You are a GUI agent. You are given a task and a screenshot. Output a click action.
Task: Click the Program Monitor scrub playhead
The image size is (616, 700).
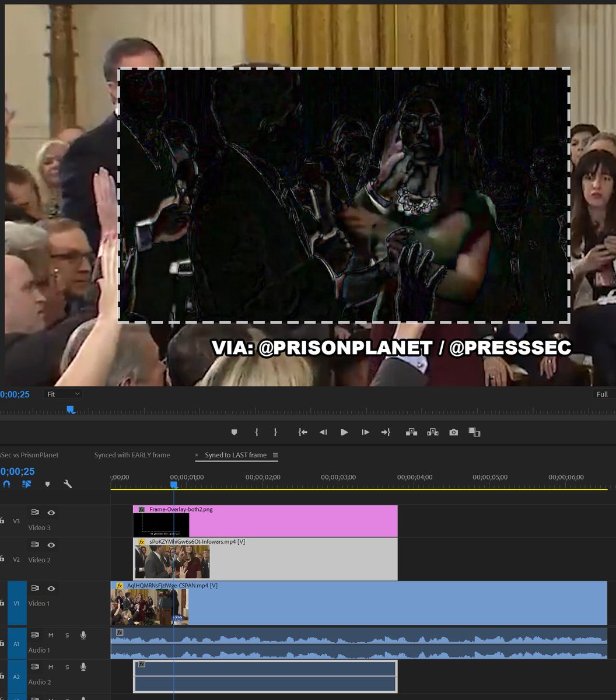71,410
